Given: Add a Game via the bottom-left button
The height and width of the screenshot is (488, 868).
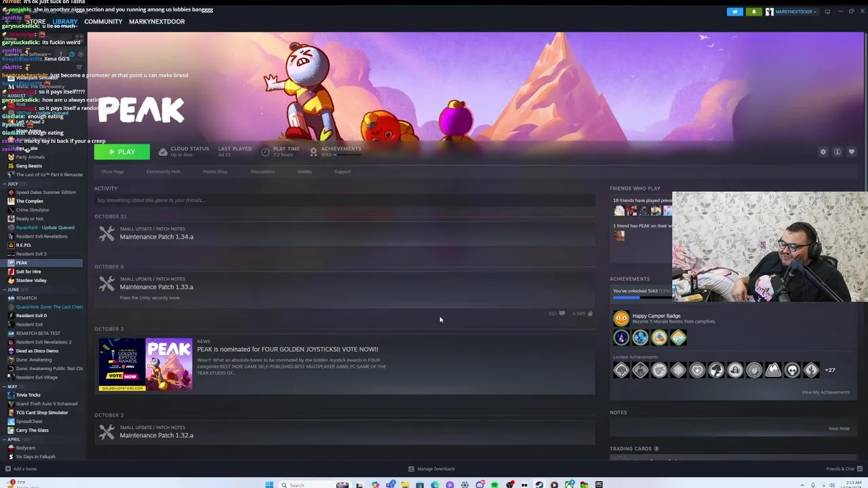Looking at the screenshot, I should [x=21, y=469].
